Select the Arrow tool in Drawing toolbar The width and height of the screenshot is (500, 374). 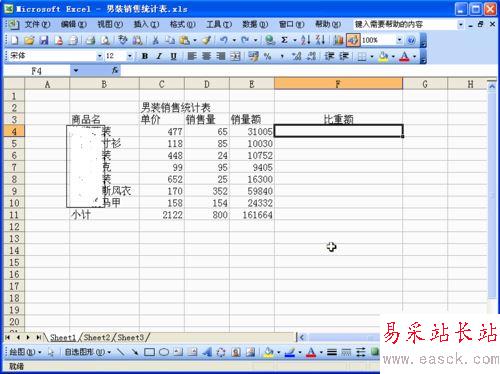pyautogui.click(x=134, y=352)
